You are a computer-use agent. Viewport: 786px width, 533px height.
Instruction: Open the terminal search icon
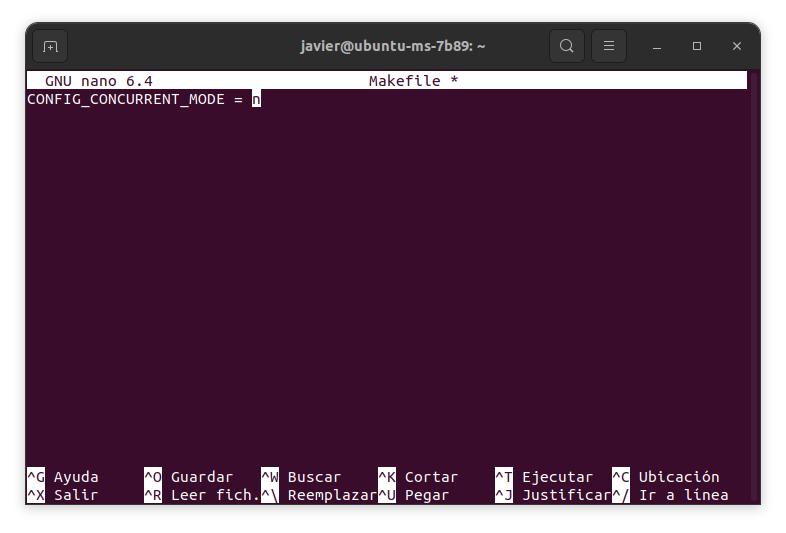[566, 46]
